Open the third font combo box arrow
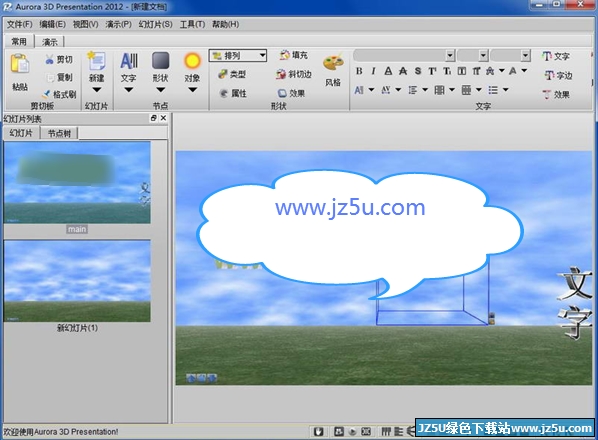Viewport: 598px width, 440px height. [526, 56]
